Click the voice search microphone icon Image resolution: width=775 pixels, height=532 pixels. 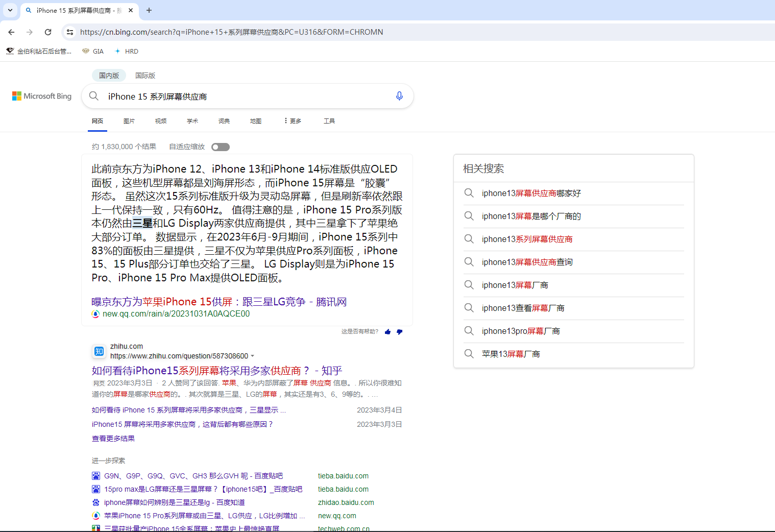point(399,96)
